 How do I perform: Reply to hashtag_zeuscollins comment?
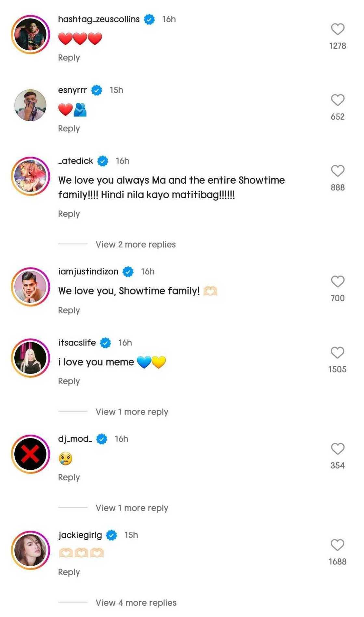point(69,58)
